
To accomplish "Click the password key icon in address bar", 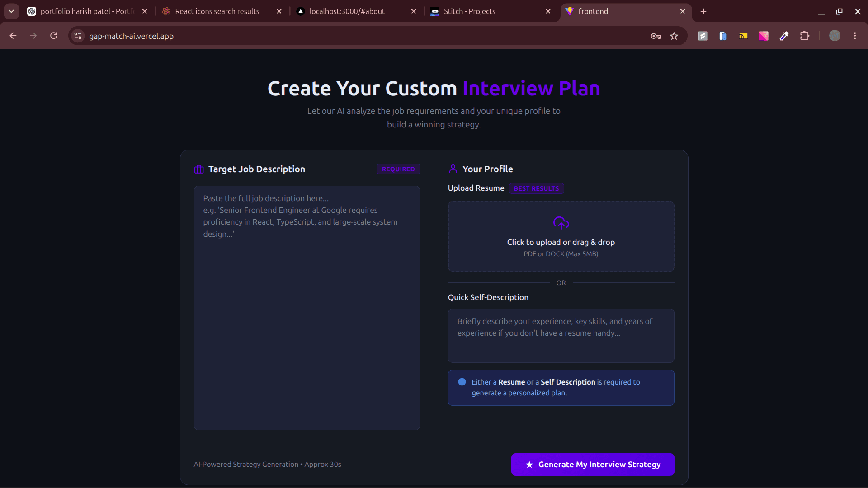I will click(x=656, y=36).
